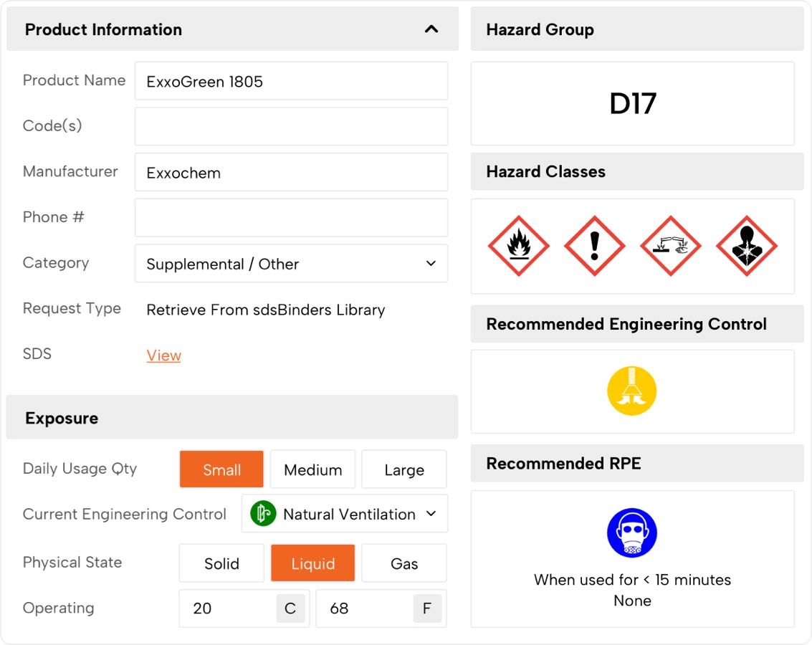
Task: Set physical state to Solid
Action: click(x=221, y=563)
